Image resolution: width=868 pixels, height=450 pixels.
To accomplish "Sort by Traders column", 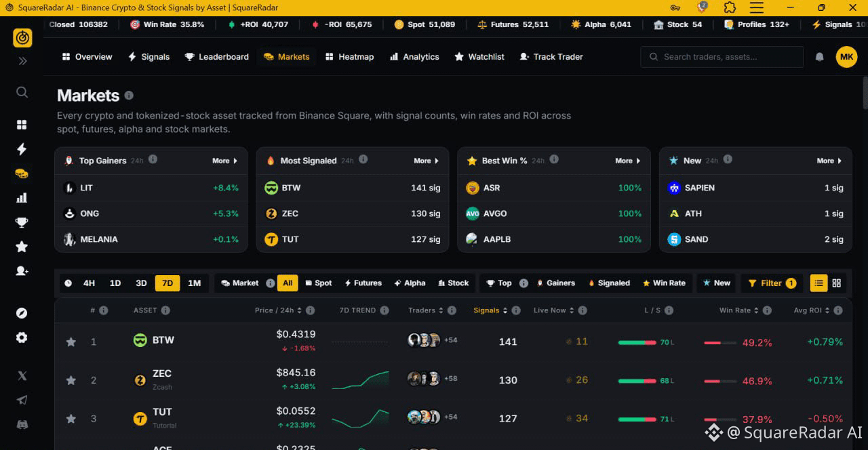I will 425,310.
